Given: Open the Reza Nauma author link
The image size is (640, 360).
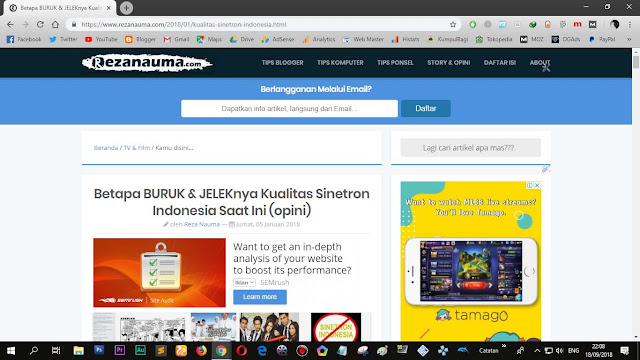Looking at the screenshot, I should pyautogui.click(x=202, y=224).
